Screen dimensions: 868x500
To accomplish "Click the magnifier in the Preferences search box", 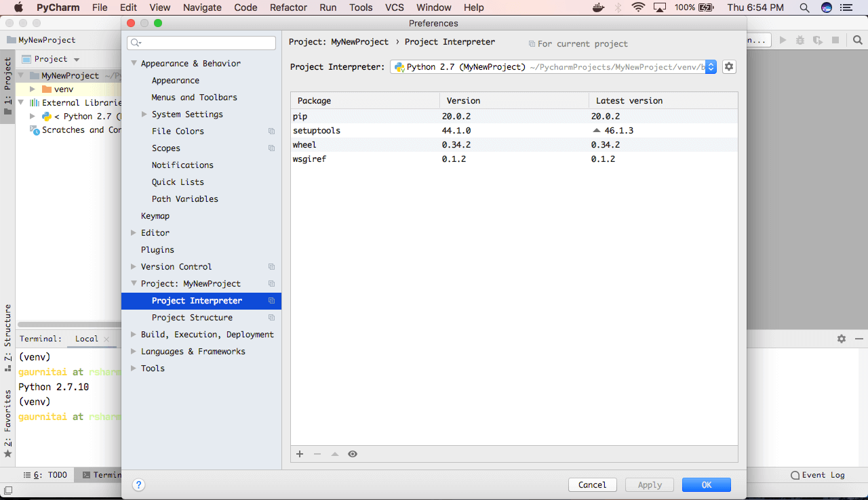I will 135,43.
